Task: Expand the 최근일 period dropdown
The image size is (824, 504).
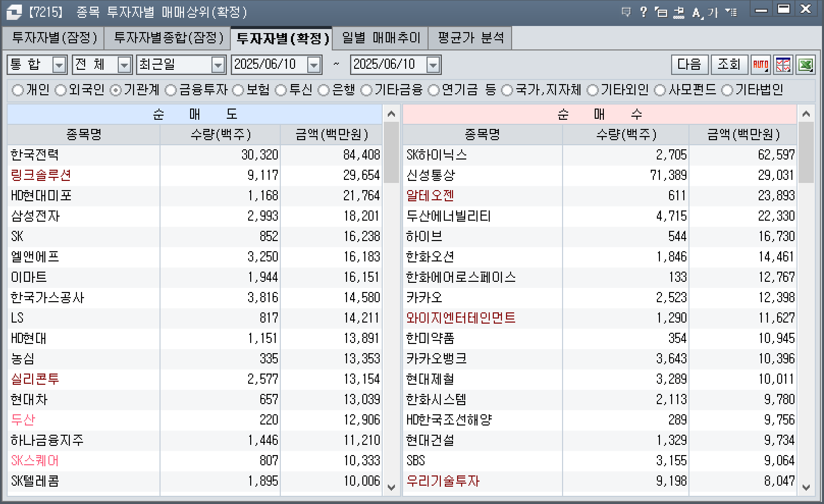Action: (x=218, y=65)
